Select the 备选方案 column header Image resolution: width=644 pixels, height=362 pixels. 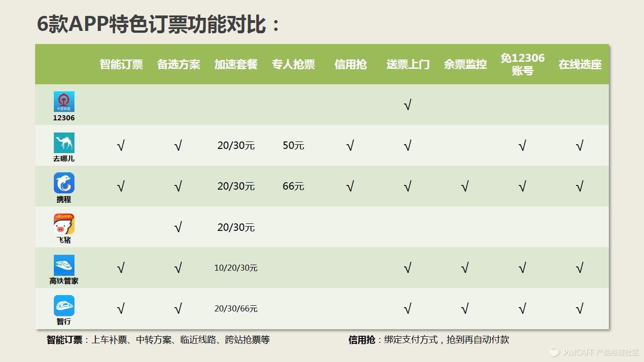click(x=178, y=64)
